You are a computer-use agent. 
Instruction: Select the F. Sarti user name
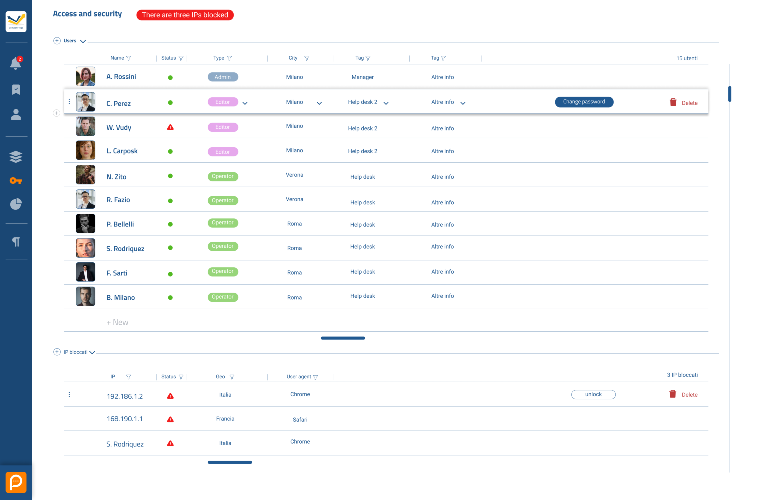(117, 273)
